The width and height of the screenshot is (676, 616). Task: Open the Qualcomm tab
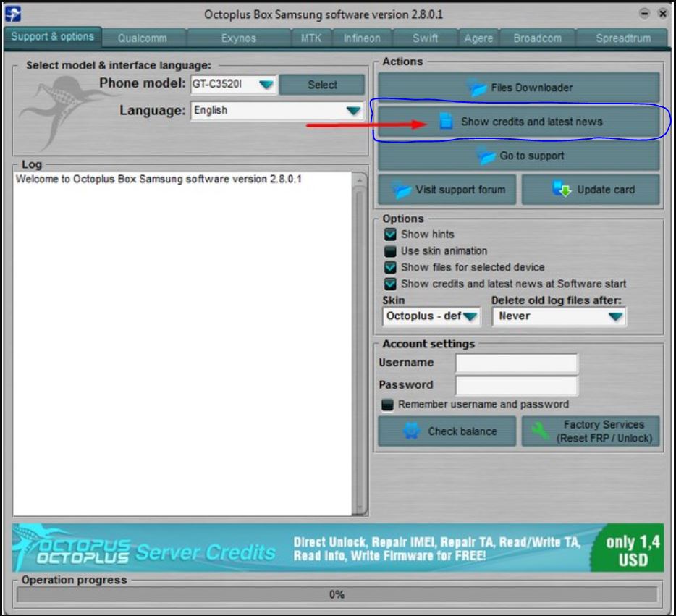[x=143, y=38]
